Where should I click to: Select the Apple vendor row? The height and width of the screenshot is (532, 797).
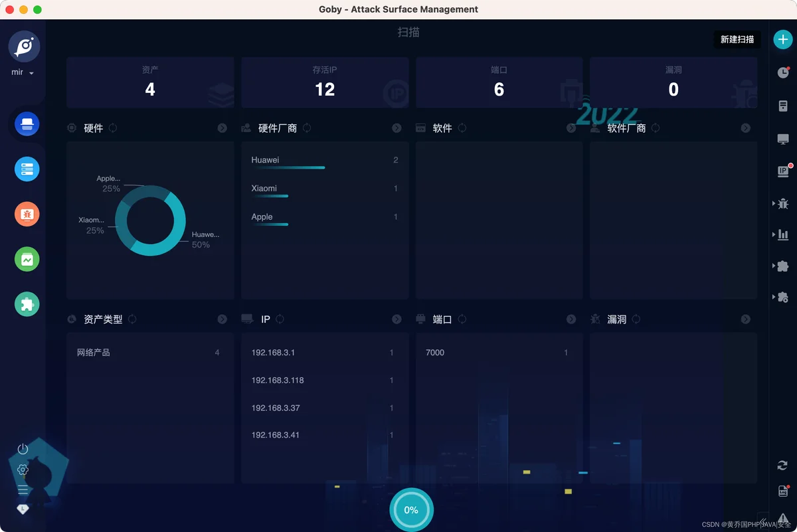coord(325,219)
